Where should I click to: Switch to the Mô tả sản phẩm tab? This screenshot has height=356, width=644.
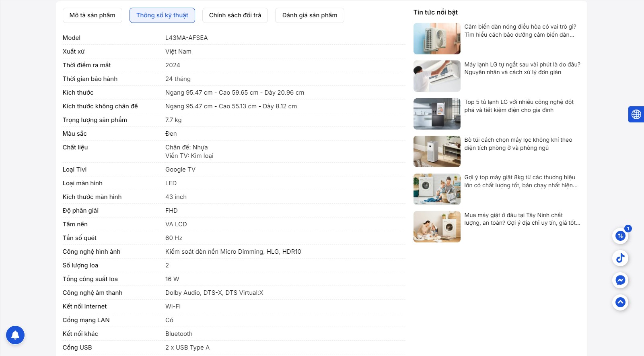(x=92, y=15)
